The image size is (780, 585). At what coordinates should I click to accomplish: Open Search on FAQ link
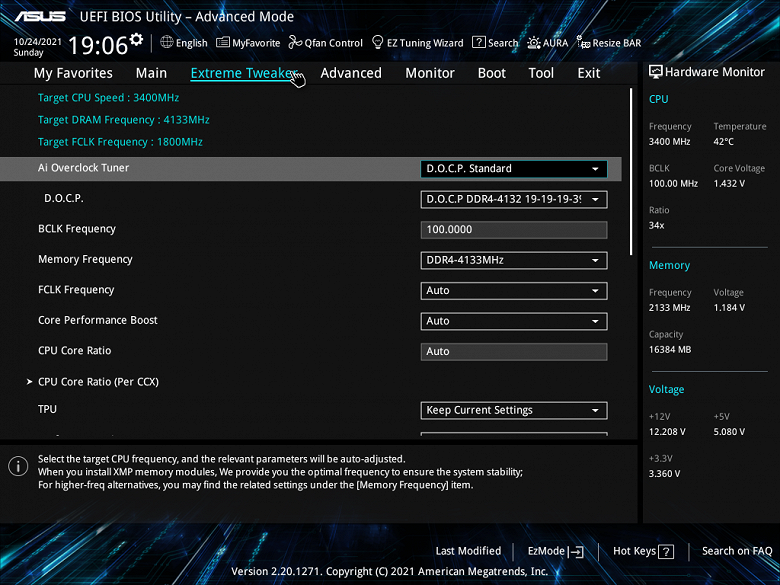(737, 551)
